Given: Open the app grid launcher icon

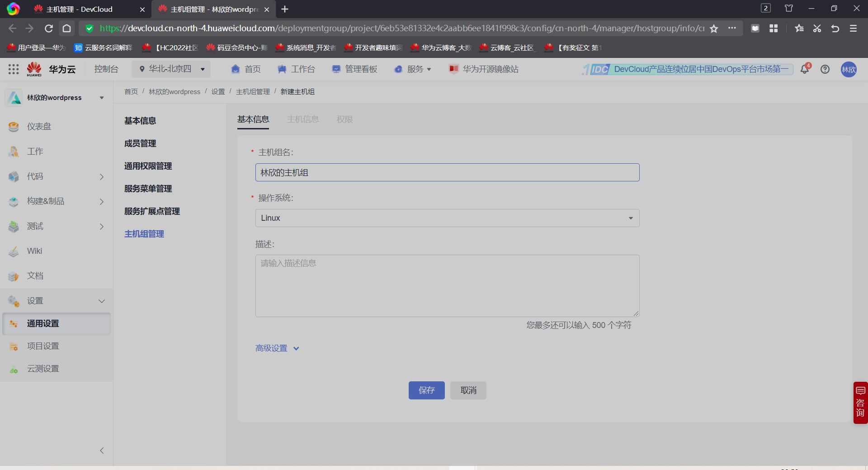Looking at the screenshot, I should point(14,69).
